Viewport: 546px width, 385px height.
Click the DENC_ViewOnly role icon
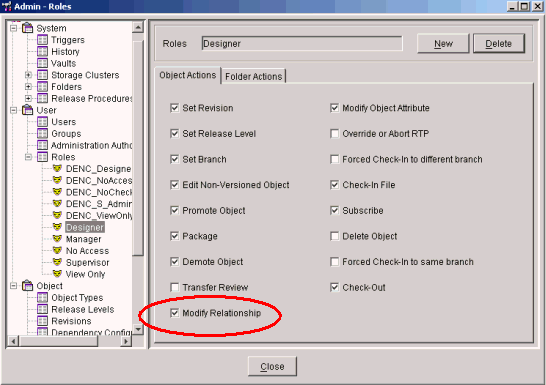coord(57,215)
